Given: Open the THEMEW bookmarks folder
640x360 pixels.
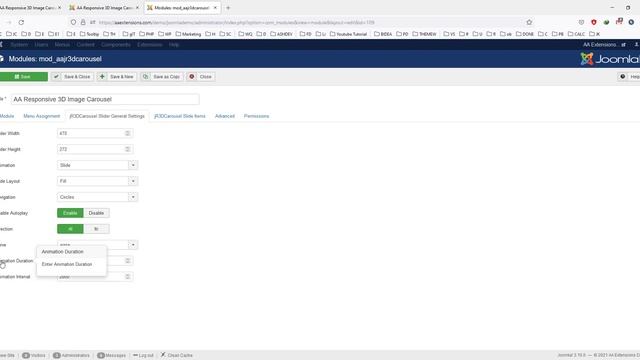Looking at the screenshot, I should [424, 34].
